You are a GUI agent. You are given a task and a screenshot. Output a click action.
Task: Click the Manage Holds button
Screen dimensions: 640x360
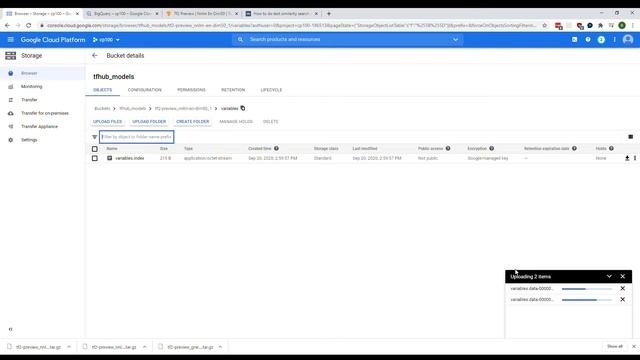[x=236, y=122]
